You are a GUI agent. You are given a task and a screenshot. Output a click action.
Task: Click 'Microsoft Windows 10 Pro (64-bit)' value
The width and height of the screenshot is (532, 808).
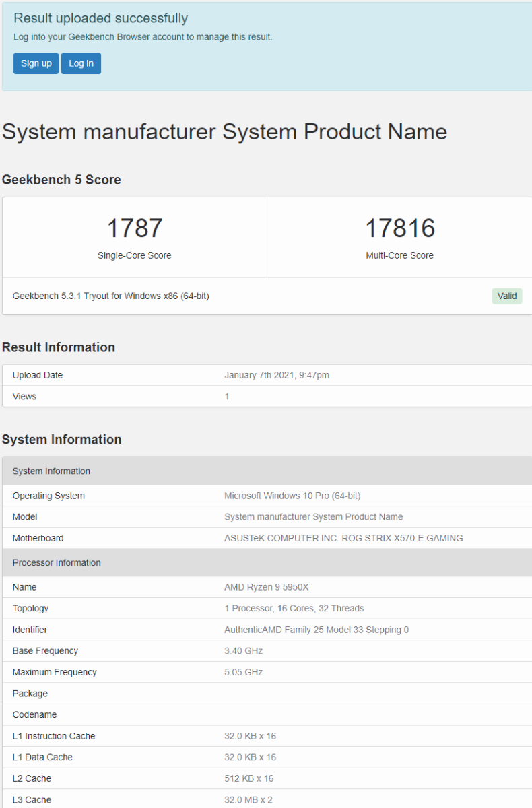pos(292,496)
